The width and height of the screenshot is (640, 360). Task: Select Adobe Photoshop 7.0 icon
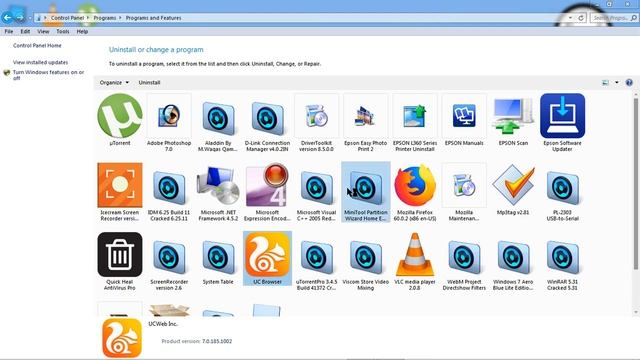click(x=169, y=116)
